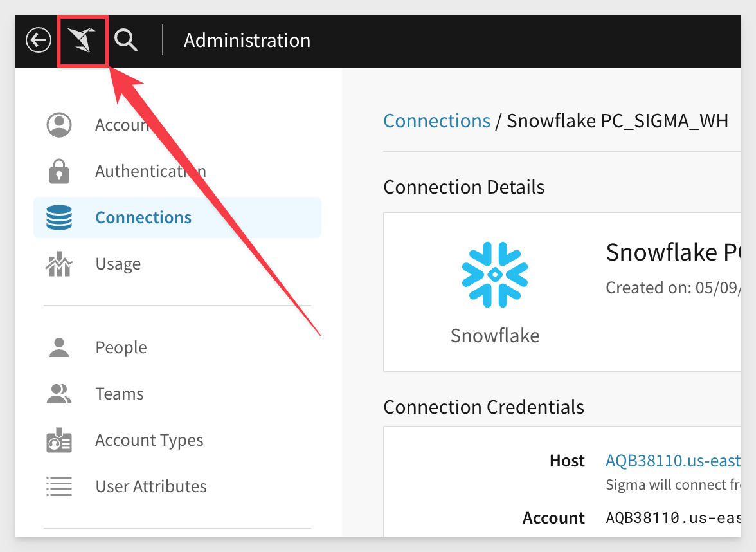Click the Snowflake logo thumbnail
756x552 pixels.
(494, 274)
